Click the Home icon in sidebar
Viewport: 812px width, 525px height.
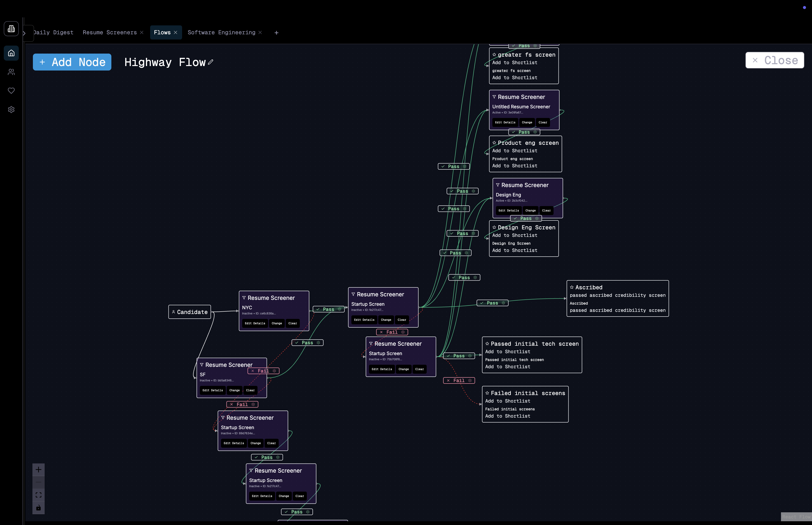coord(11,53)
